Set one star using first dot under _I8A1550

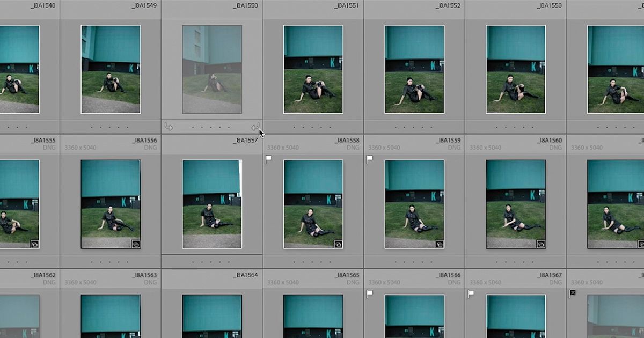click(x=193, y=128)
